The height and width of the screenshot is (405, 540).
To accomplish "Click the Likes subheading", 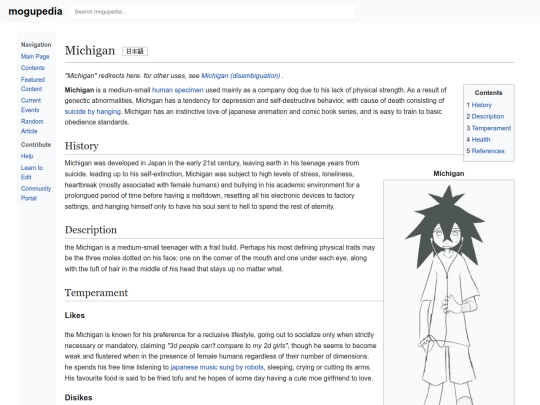I will point(75,315).
